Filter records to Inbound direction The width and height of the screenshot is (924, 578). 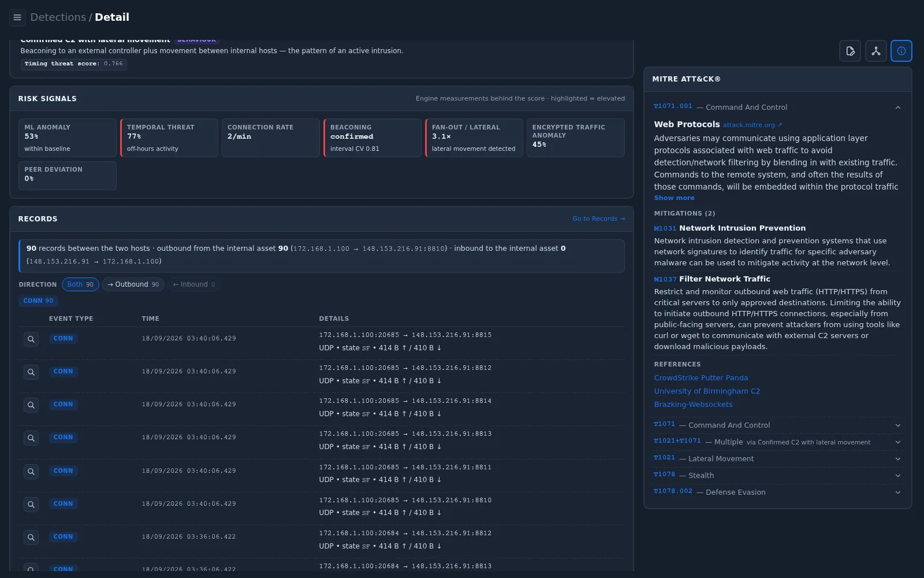tap(194, 284)
